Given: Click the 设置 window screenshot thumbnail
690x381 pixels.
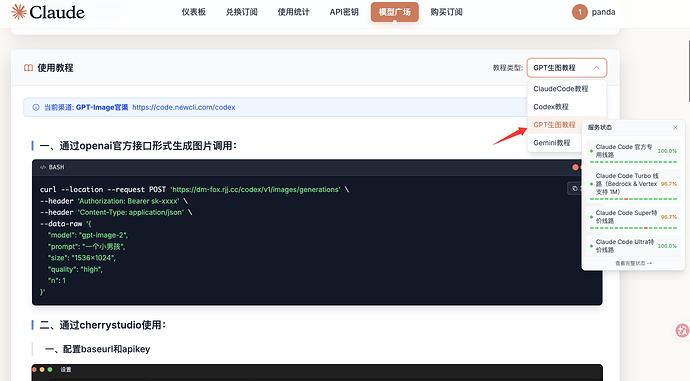Looking at the screenshot, I should [x=317, y=372].
